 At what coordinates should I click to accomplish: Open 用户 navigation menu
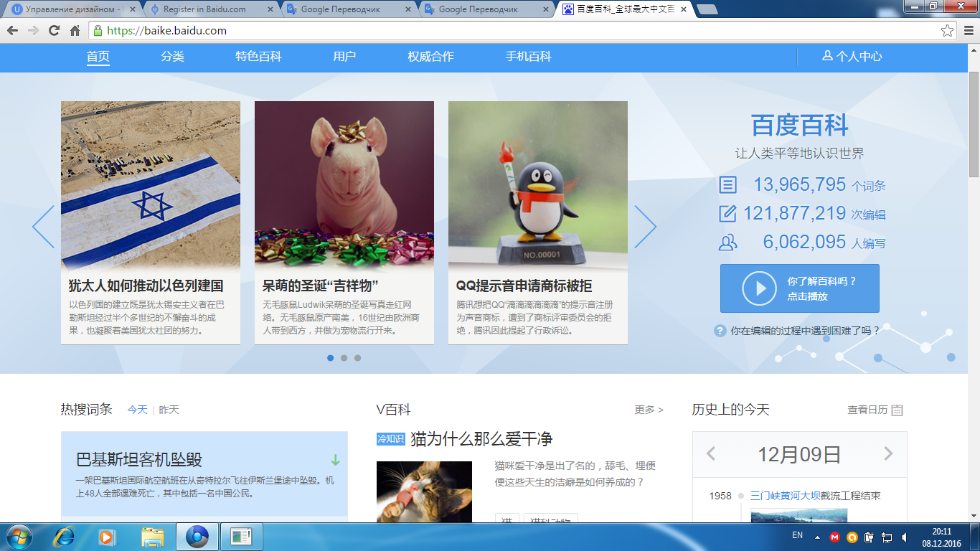(x=344, y=57)
